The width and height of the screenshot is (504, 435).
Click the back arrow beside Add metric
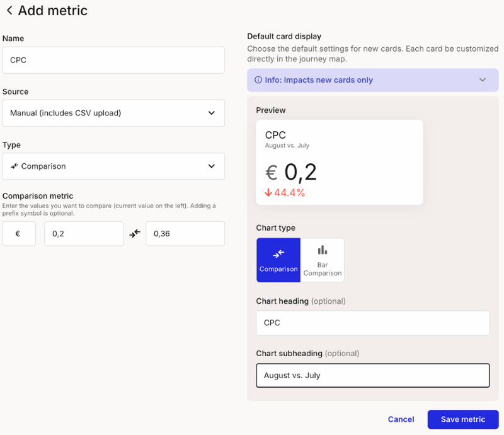tap(9, 11)
